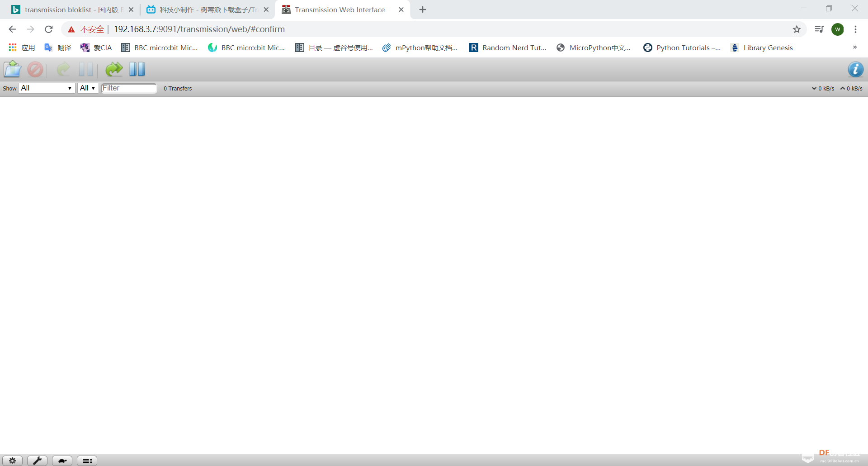Viewport: 868px width, 466px height.
Task: Click the 不安全 security warning
Action: coord(86,29)
